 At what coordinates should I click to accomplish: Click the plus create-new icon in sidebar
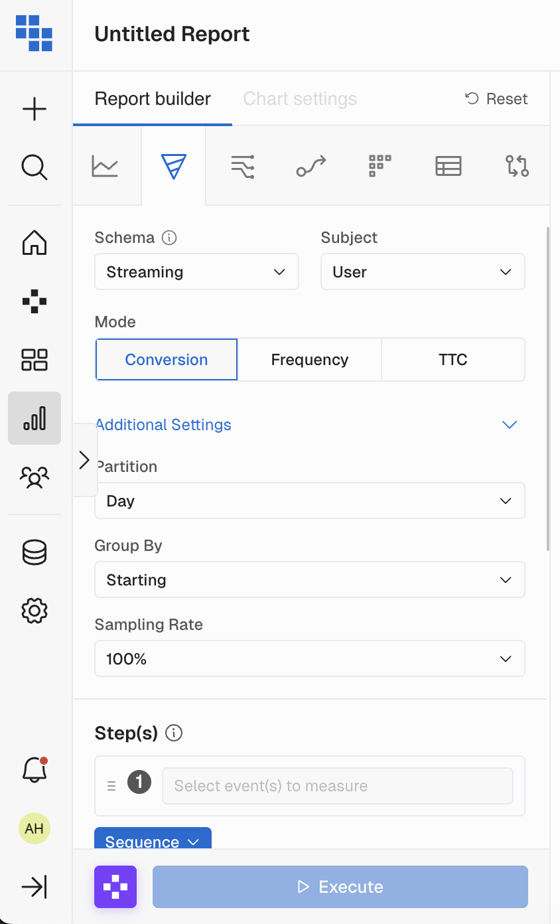[35, 109]
